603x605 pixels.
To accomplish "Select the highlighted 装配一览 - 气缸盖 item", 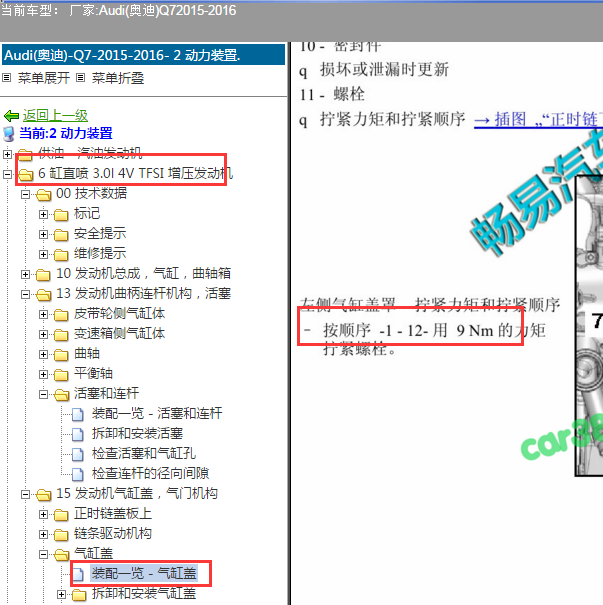I will pos(144,573).
